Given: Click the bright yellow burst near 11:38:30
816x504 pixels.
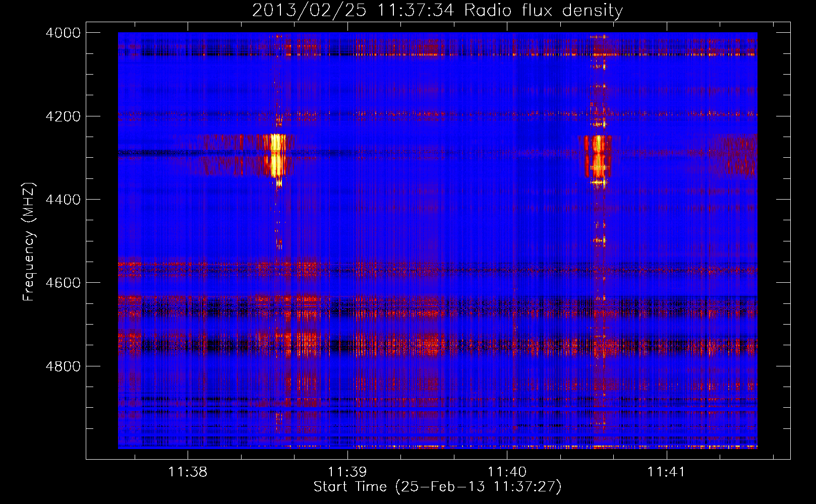Looking at the screenshot, I should [x=276, y=155].
